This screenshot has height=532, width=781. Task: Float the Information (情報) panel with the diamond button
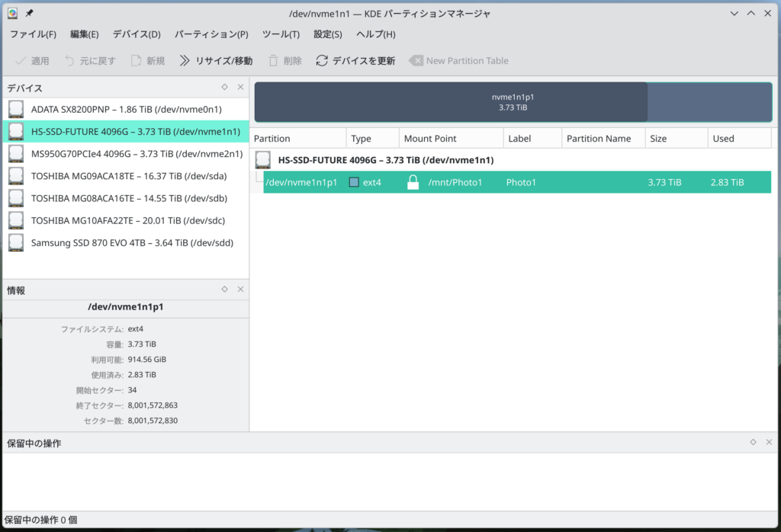pos(224,290)
